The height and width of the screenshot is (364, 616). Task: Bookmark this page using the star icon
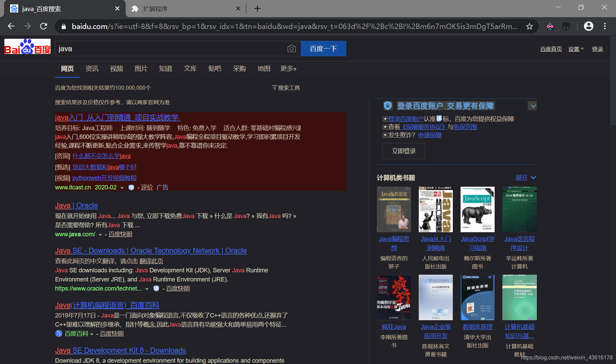pyautogui.click(x=529, y=26)
